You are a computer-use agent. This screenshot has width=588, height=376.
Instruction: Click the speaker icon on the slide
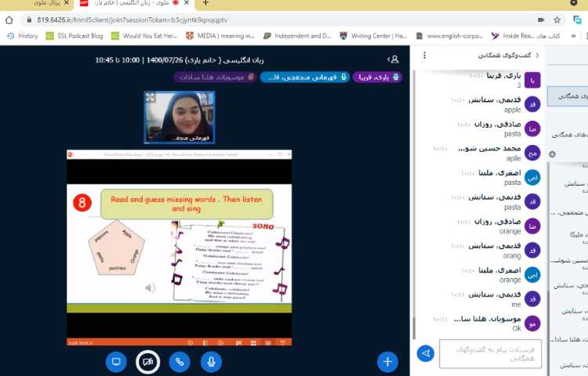[150, 287]
